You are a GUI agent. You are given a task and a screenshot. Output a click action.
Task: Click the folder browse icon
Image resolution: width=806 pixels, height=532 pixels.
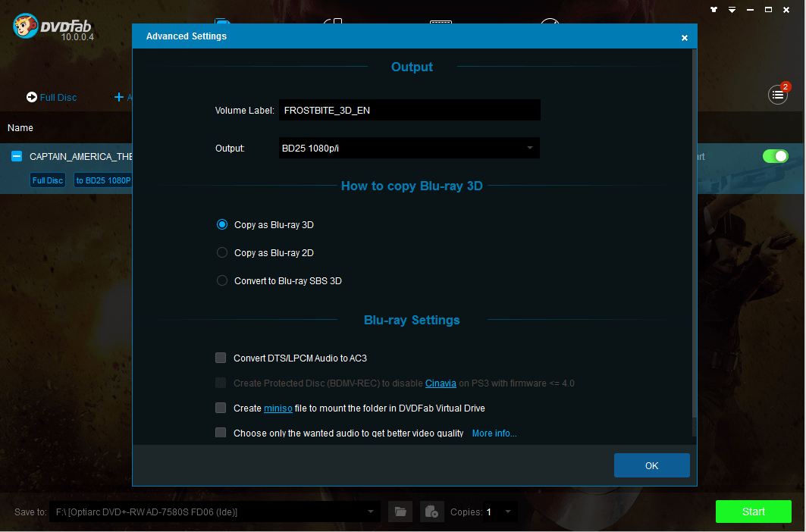[400, 512]
